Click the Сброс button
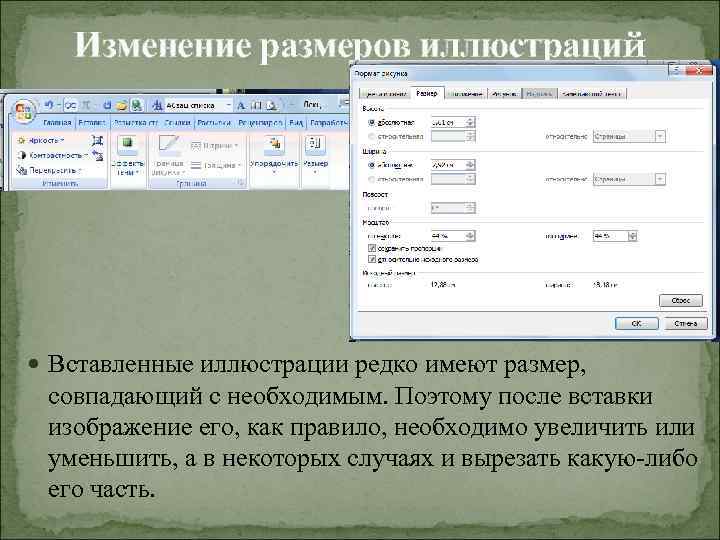720x540 pixels. 681,300
